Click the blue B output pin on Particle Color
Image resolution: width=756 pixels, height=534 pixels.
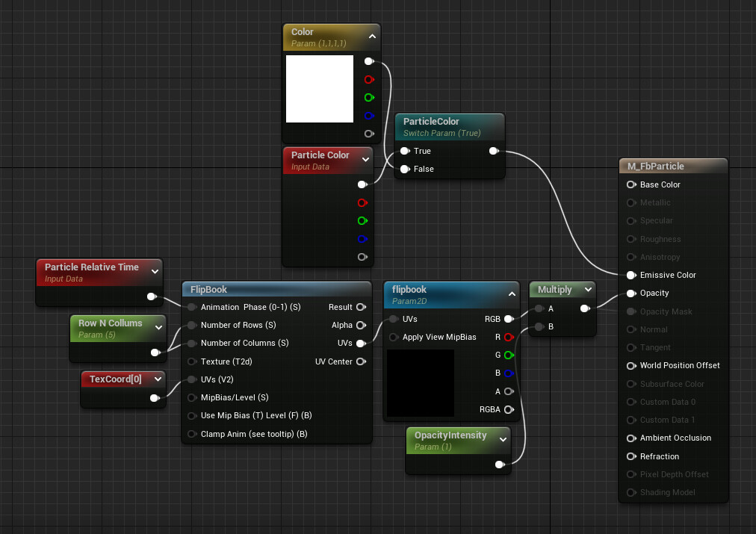point(362,239)
